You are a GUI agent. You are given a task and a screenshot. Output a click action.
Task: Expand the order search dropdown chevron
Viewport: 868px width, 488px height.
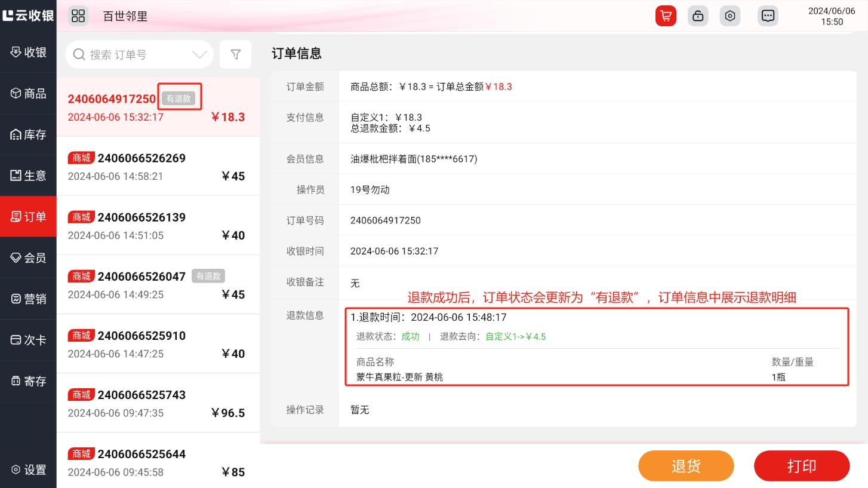(199, 55)
